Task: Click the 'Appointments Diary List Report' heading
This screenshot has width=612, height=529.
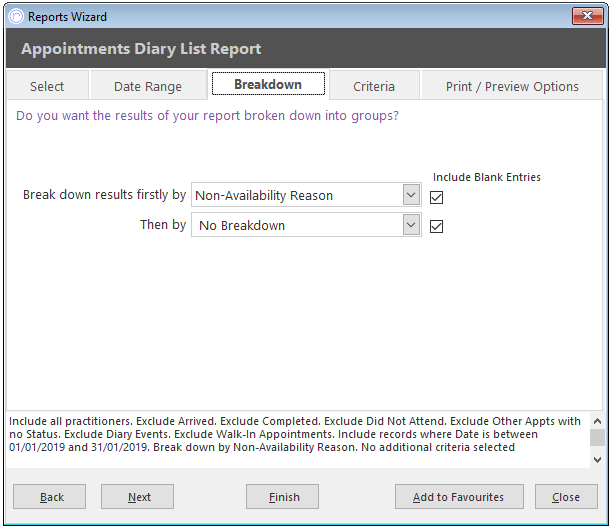Action: point(141,49)
